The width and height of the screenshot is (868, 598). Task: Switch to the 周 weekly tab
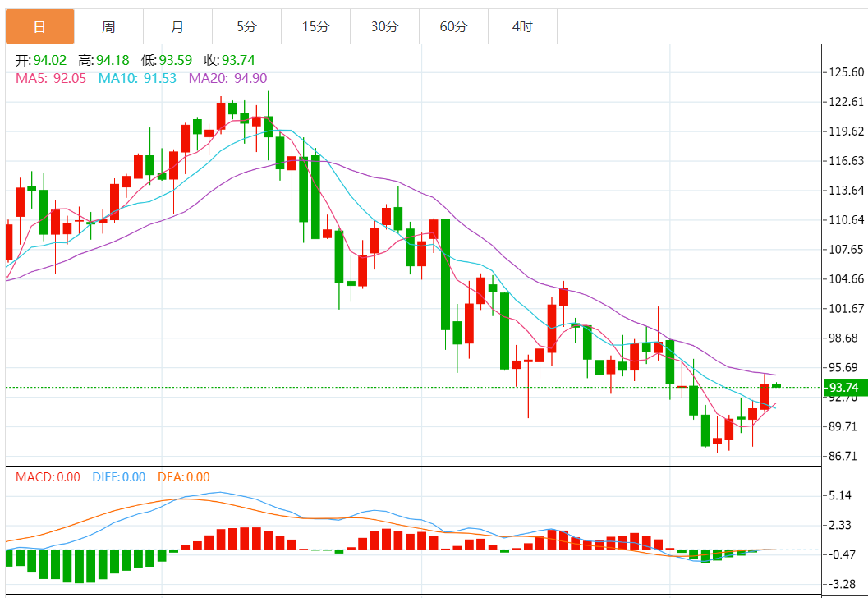tap(108, 26)
